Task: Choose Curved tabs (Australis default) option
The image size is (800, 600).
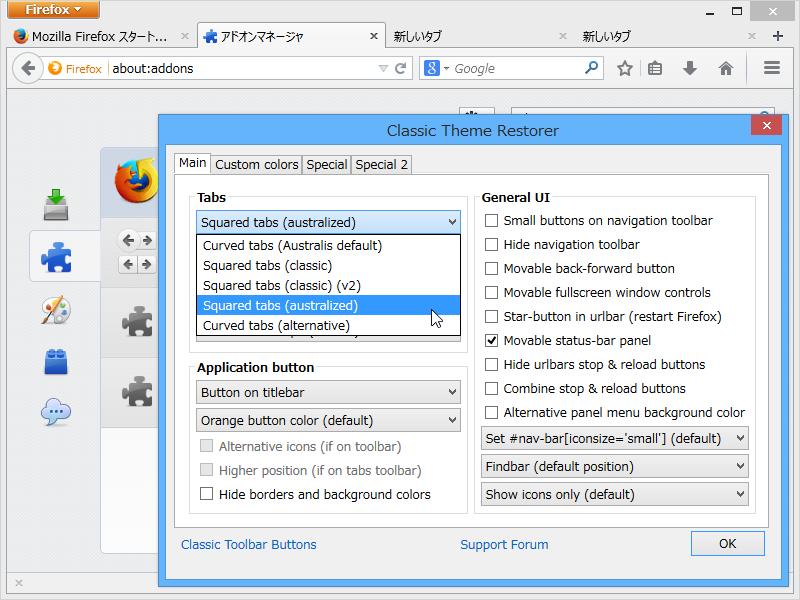Action: coord(328,245)
